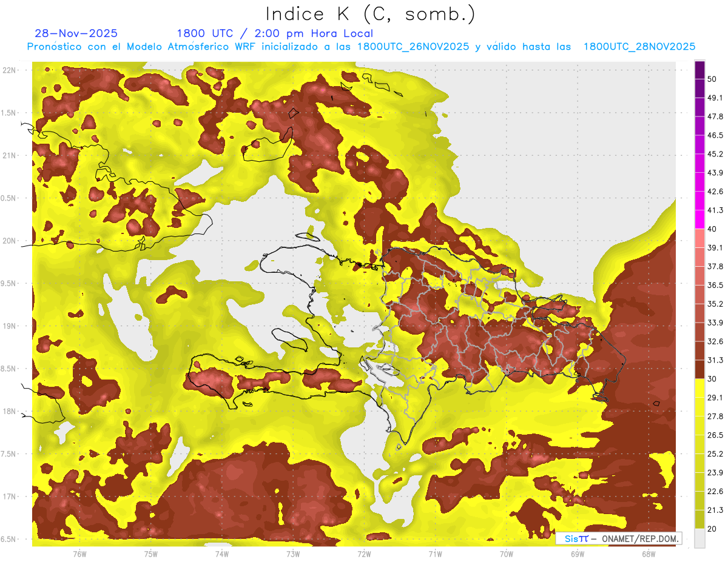The image size is (728, 562).
Task: Click the 28-Nov-2025 date label
Action: coord(76,33)
